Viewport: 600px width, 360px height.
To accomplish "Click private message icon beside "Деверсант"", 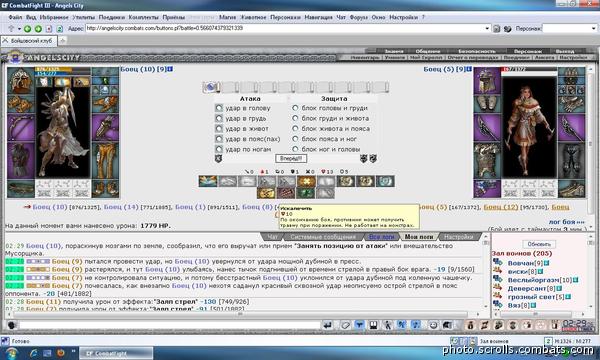I will coord(498,288).
